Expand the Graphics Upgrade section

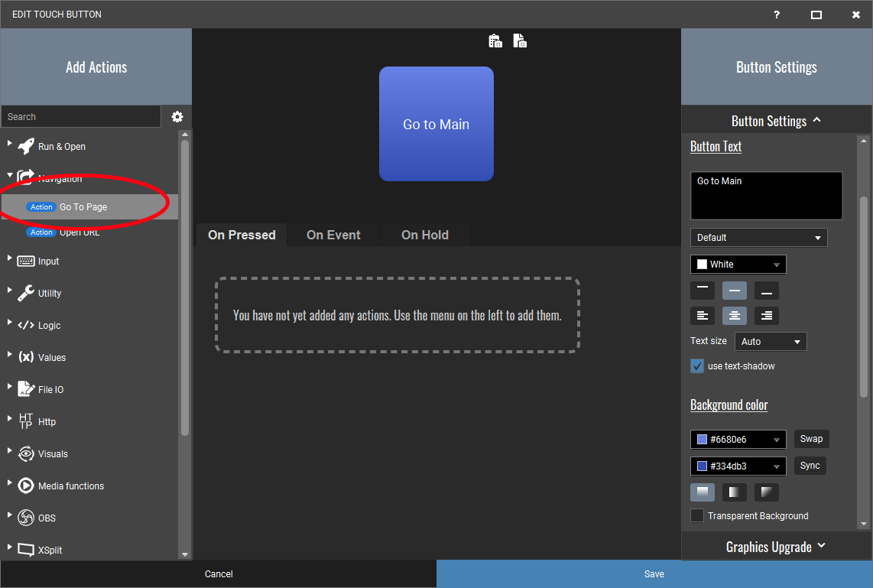[776, 547]
